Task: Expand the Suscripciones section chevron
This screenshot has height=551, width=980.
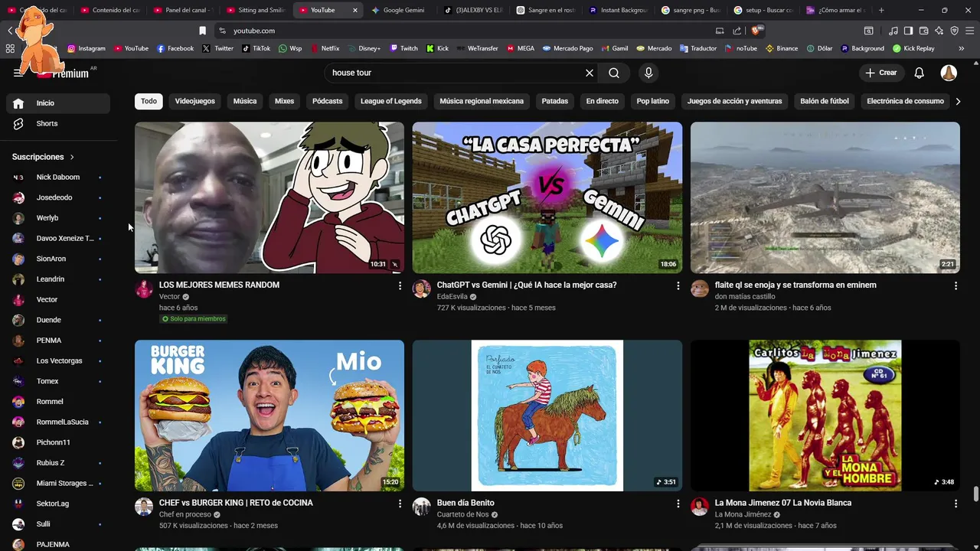Action: (x=72, y=157)
